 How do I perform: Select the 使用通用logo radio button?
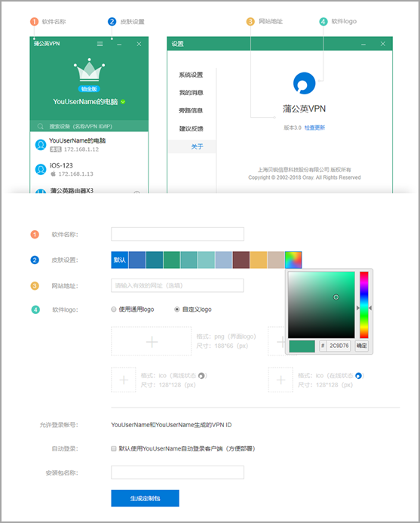coord(114,309)
